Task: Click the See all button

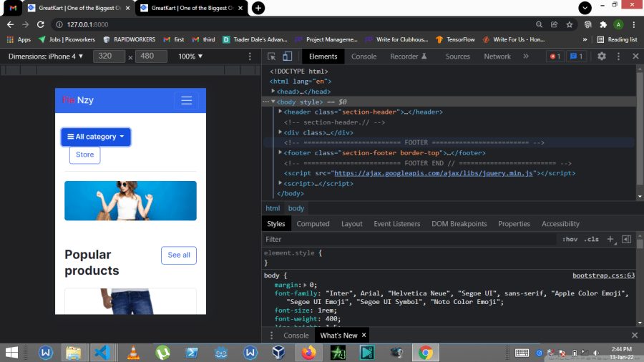Action: (179, 255)
